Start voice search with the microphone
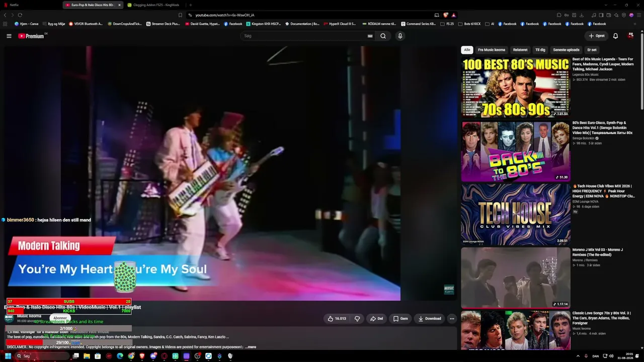Viewport: 644px width, 362px height. click(400, 36)
